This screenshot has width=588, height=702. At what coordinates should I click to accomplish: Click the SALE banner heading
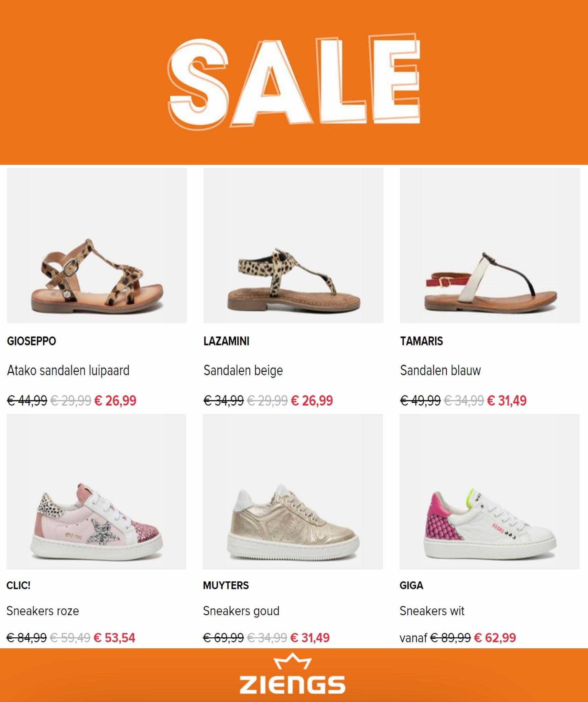(x=294, y=80)
